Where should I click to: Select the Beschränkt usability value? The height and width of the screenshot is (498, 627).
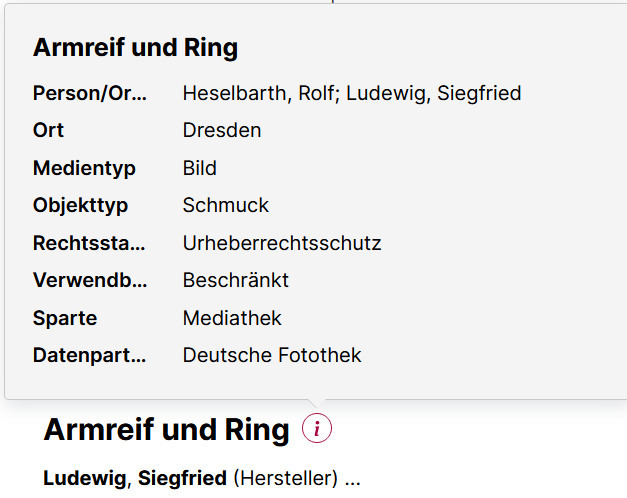point(236,281)
